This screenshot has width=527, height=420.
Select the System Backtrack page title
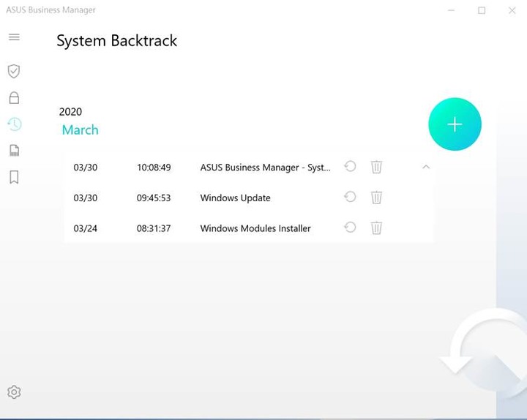tap(116, 41)
